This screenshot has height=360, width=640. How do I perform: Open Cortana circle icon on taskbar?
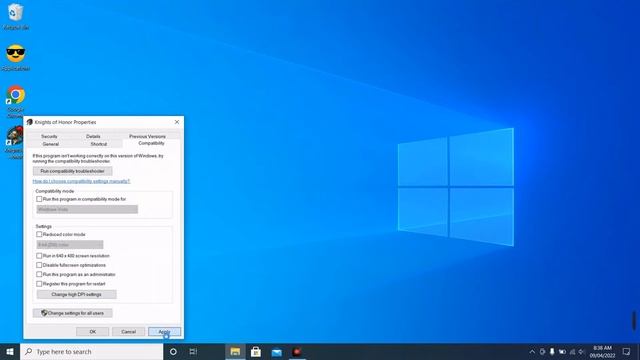coord(173,352)
